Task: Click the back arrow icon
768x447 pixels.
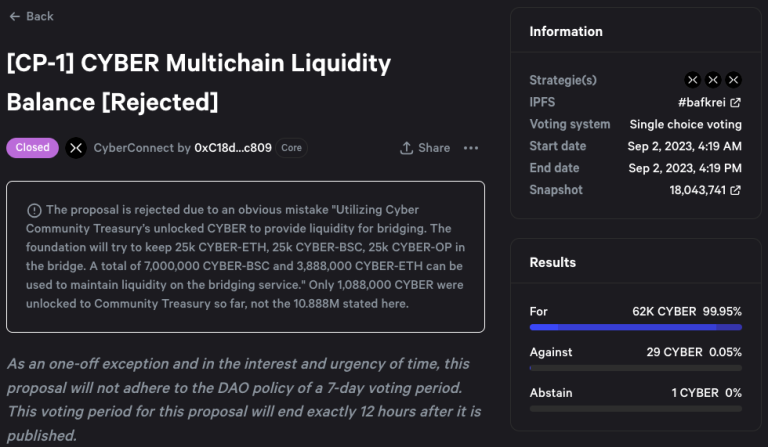Action: [15, 17]
